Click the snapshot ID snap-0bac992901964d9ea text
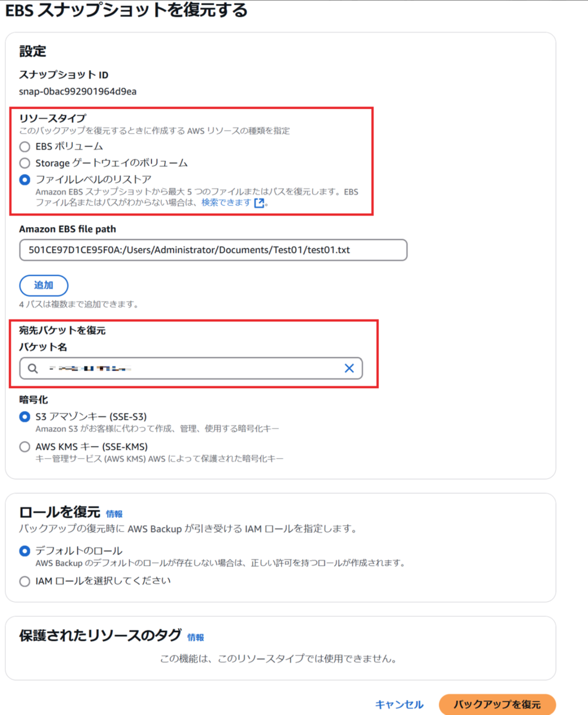The width and height of the screenshot is (588, 715). [78, 91]
